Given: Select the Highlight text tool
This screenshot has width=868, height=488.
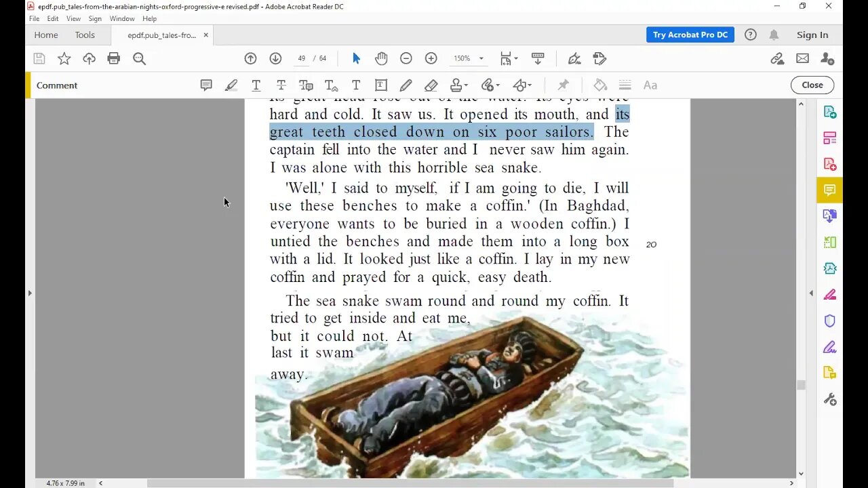Looking at the screenshot, I should pos(231,85).
